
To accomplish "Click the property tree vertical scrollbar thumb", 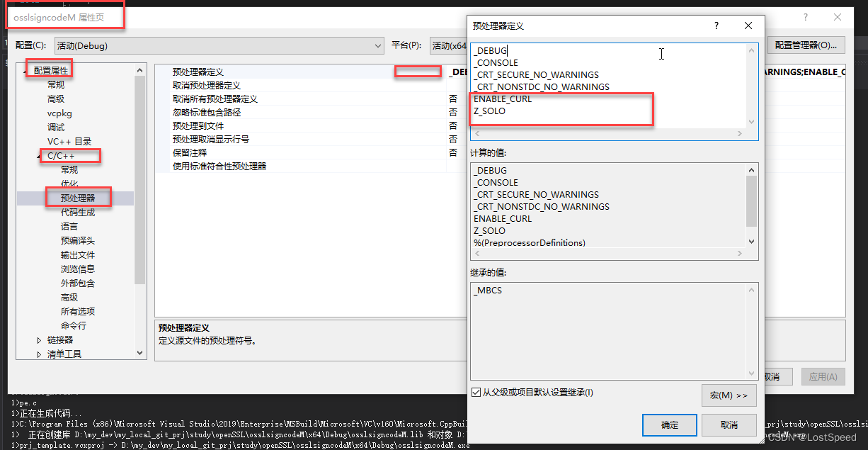I will click(x=139, y=181).
